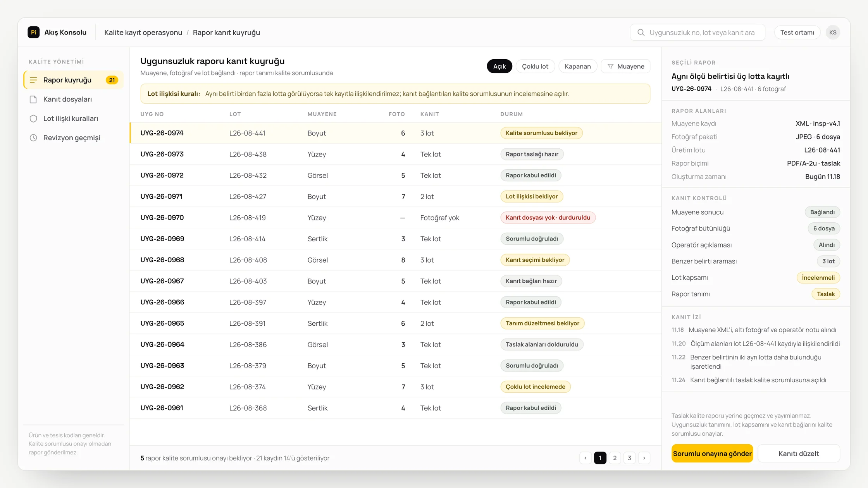Select the Açık filter tab

499,66
